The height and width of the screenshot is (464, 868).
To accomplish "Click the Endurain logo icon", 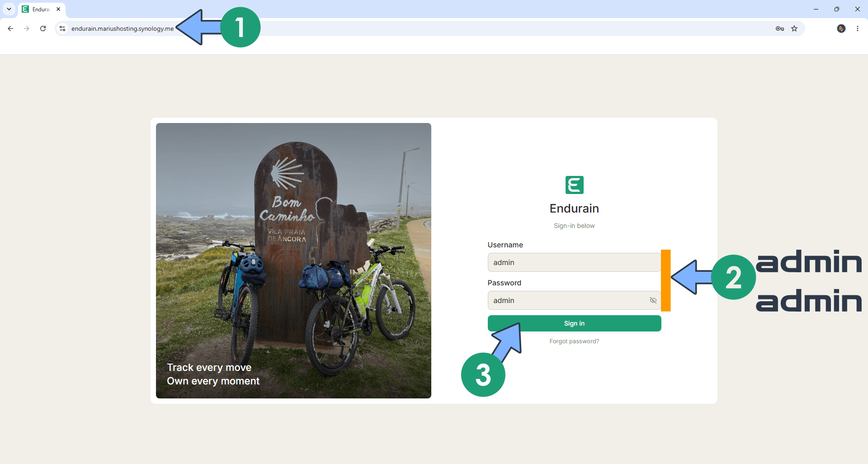I will (575, 185).
